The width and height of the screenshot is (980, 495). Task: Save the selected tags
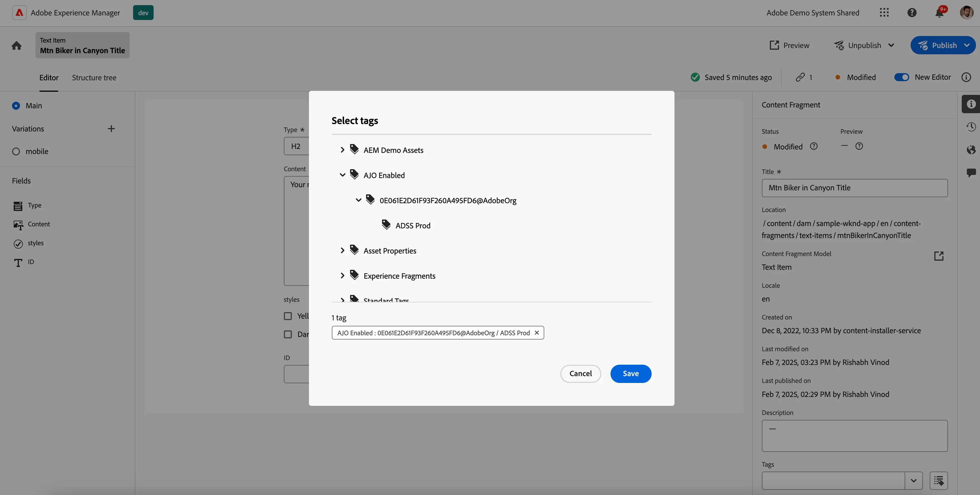click(630, 374)
